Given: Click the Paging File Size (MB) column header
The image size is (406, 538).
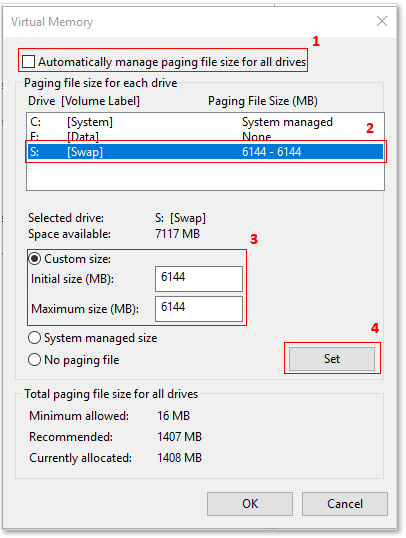Looking at the screenshot, I should [x=263, y=101].
